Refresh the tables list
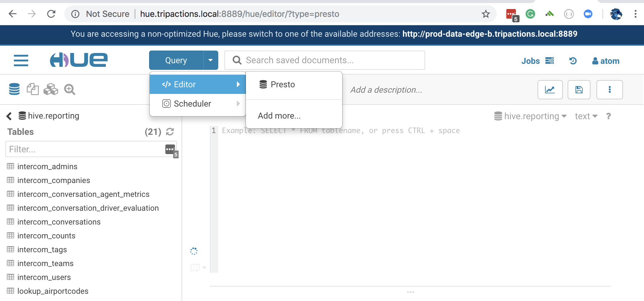This screenshot has width=644, height=301. pos(170,132)
